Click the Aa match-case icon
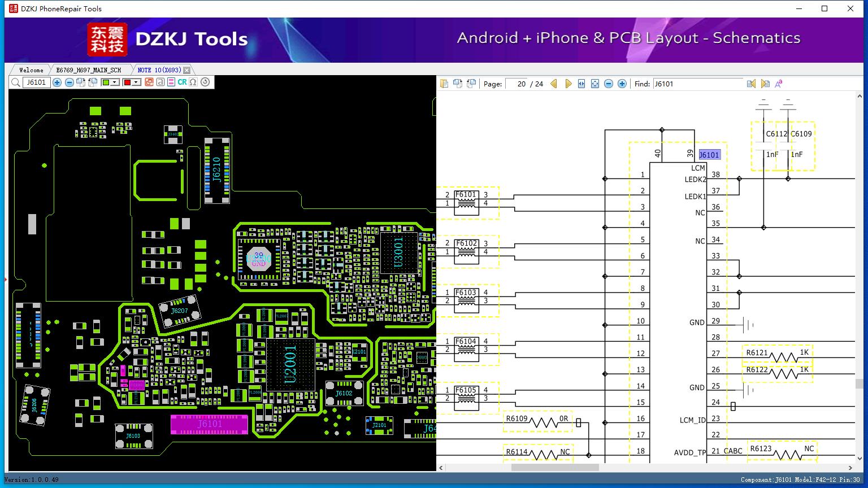The image size is (868, 488). [779, 84]
